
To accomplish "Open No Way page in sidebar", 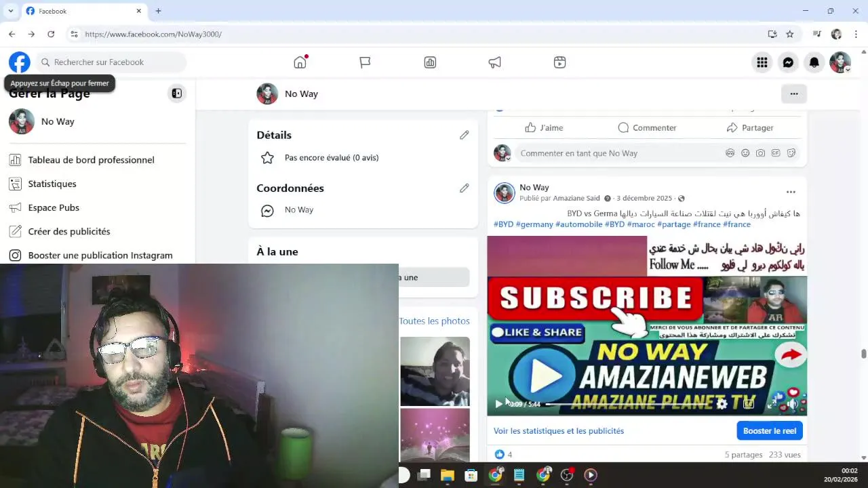I will click(x=97, y=121).
